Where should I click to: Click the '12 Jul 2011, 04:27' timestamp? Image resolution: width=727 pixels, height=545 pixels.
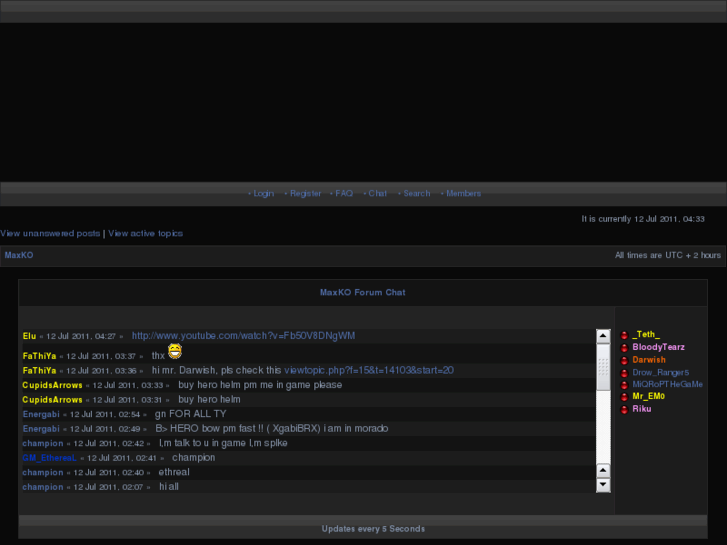[x=81, y=336]
